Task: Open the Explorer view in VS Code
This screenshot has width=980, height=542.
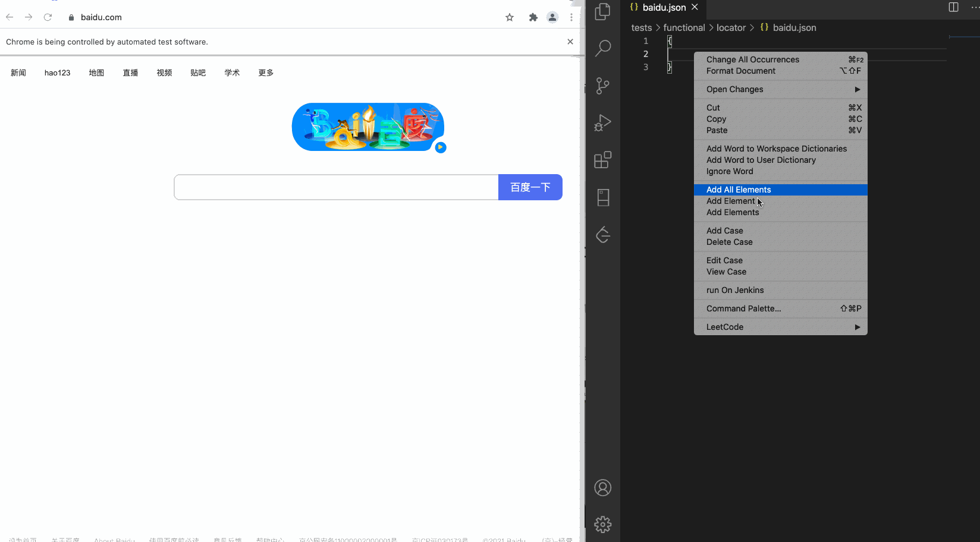Action: coord(602,11)
